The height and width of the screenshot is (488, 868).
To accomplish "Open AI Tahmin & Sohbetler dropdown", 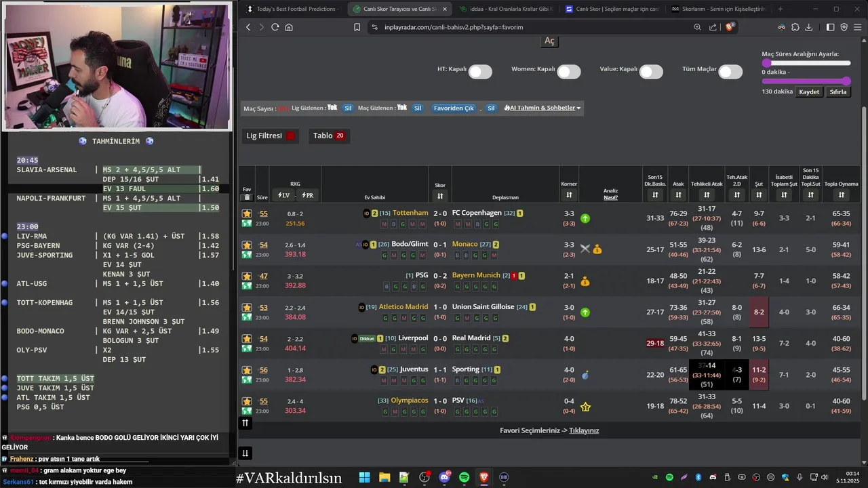I will (542, 108).
